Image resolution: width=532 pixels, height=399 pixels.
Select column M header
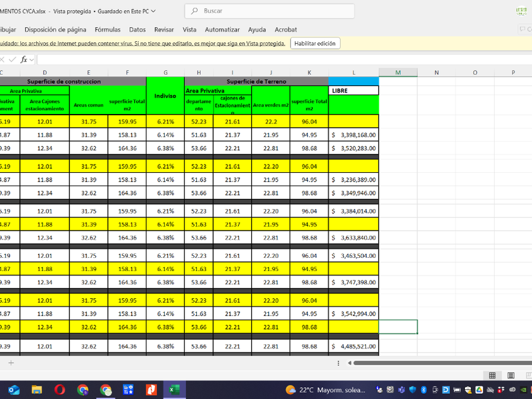click(398, 72)
